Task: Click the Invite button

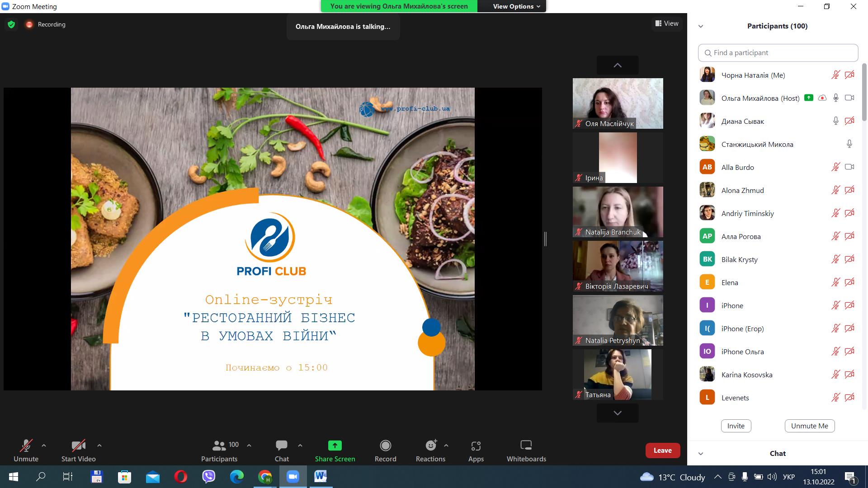Action: [736, 426]
